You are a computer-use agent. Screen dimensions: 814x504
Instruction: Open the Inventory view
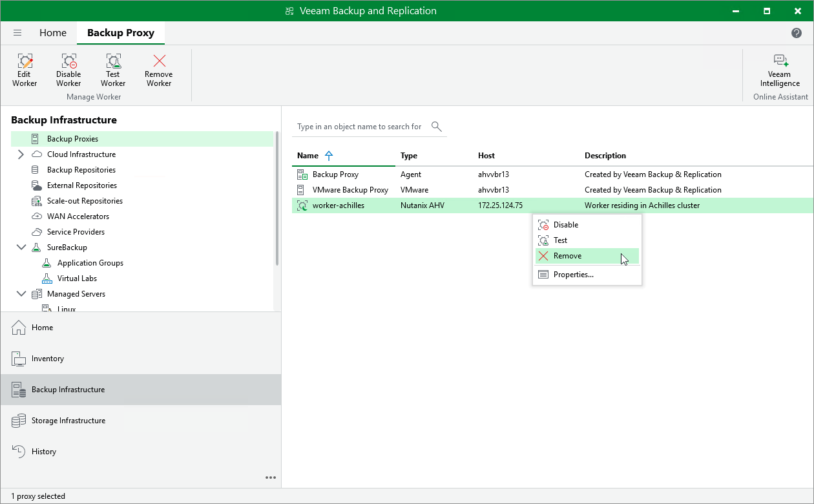[x=141, y=359]
